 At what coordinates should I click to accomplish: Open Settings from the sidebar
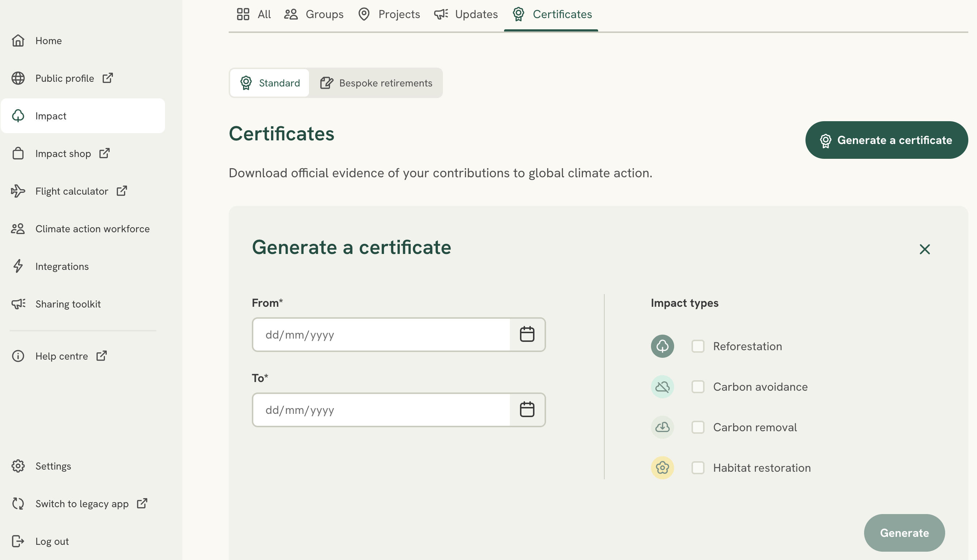[83, 466]
